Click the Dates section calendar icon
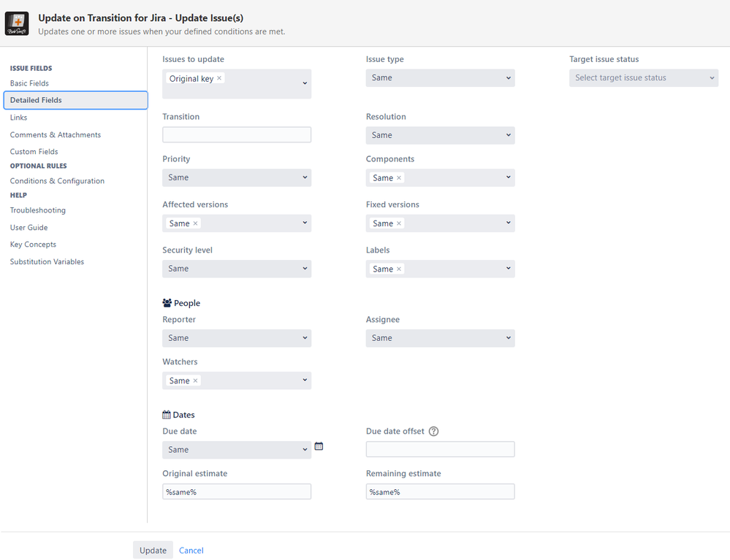This screenshot has height=560, width=730. tap(167, 415)
